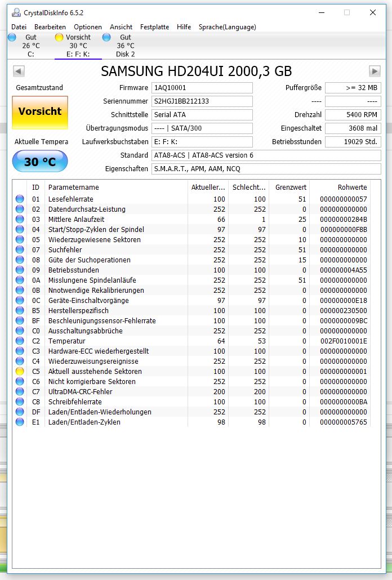Click the Eigenschaften field S.M.A.R.T., APM
Screen dimensions: 392x580
pos(266,169)
